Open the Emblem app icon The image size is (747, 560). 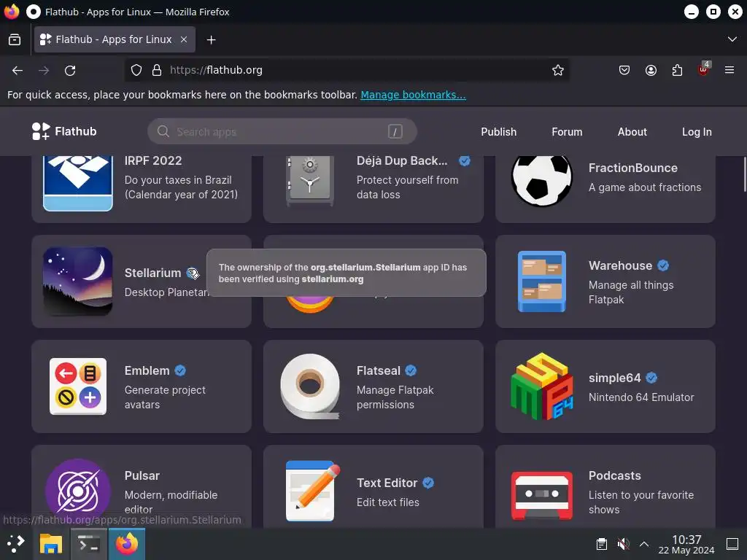click(77, 386)
